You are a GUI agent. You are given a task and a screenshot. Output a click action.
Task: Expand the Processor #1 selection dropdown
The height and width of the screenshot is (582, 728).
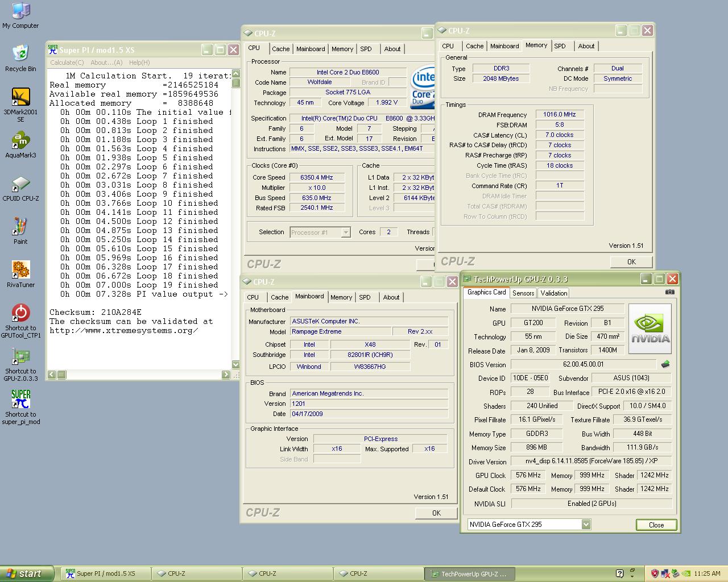pos(345,232)
